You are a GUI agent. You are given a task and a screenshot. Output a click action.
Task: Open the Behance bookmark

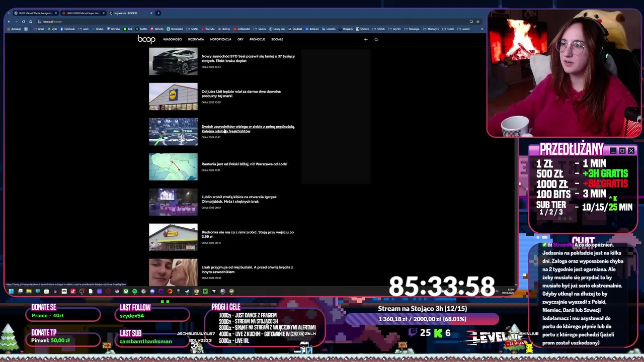point(312,29)
